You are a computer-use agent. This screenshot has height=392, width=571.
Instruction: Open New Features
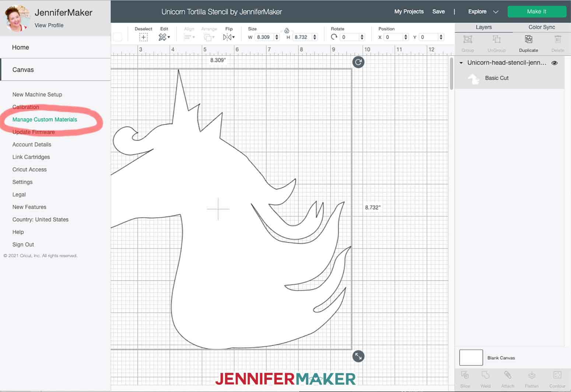(29, 207)
